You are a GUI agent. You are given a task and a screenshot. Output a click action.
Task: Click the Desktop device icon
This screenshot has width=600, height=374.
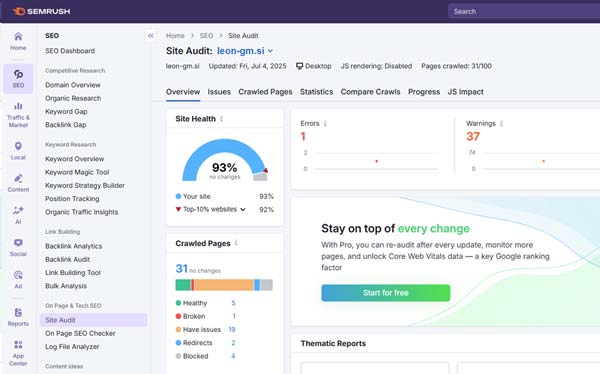tap(299, 66)
